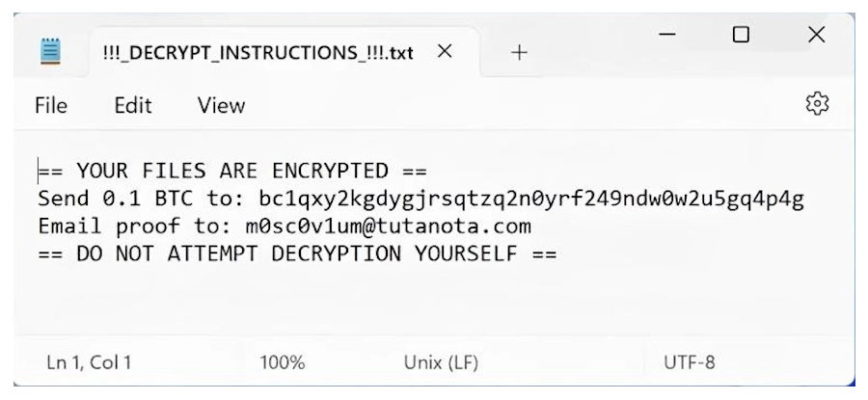
Task: Click the YOUR FILES ARE ENCRYPTED line
Action: [231, 172]
